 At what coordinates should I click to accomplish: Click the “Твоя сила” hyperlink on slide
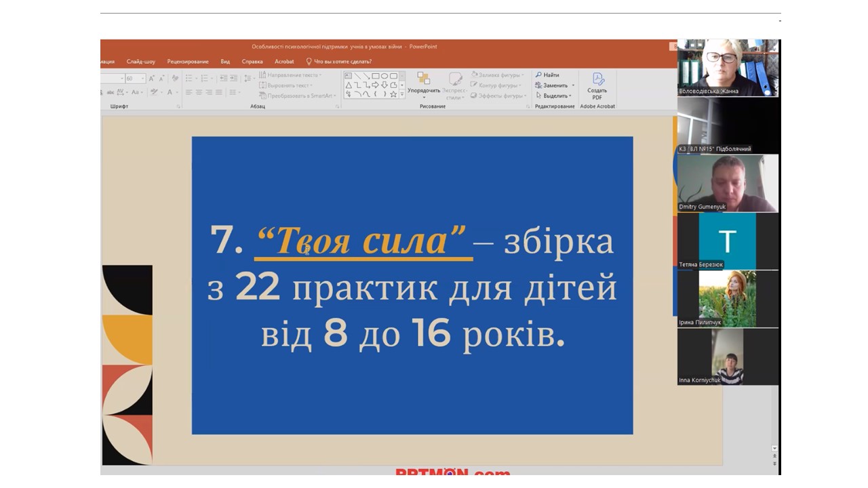click(x=363, y=242)
